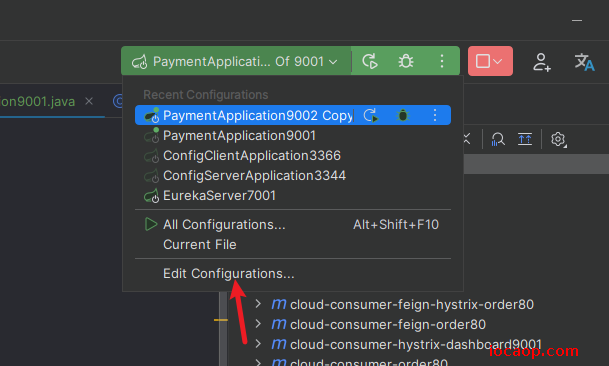This screenshot has height=366, width=609.
Task: Click the analyze dependencies magnifier icon
Action: [x=498, y=139]
